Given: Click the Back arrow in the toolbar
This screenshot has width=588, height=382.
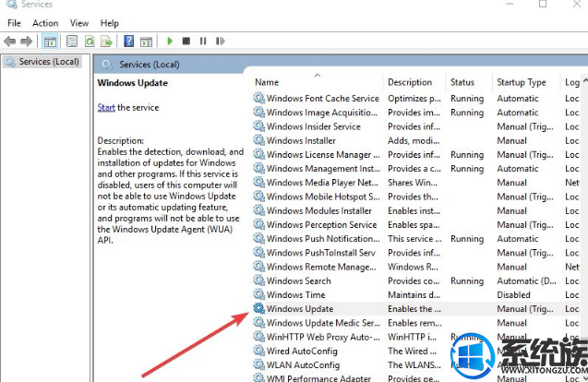Looking at the screenshot, I should (10, 42).
